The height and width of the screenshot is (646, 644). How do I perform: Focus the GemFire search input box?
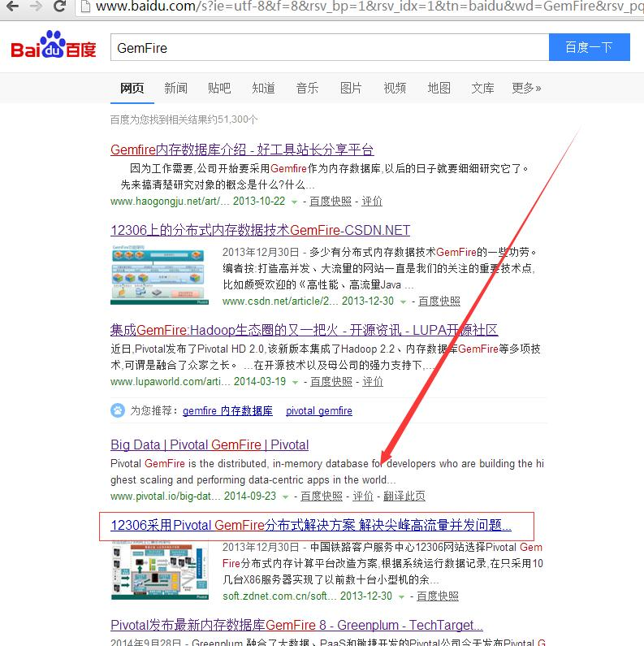(330, 47)
